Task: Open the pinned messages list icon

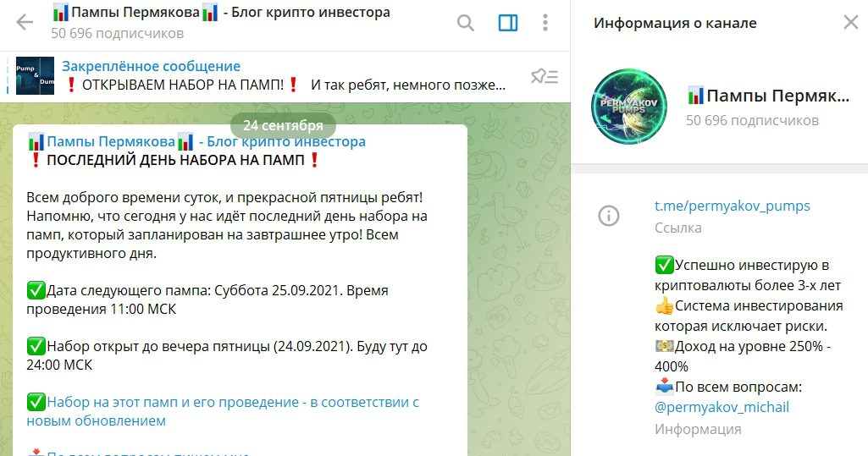Action: pyautogui.click(x=545, y=76)
